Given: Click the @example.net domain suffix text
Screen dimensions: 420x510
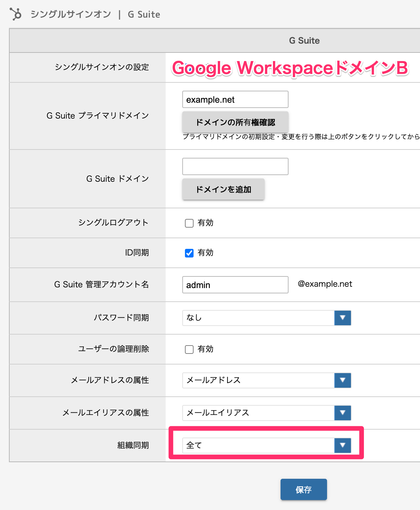Looking at the screenshot, I should [x=325, y=284].
